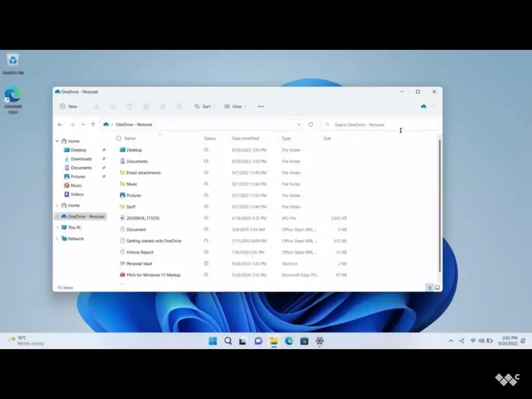The height and width of the screenshot is (399, 532).
Task: Open Recycle Bin on the desktop
Action: (x=13, y=64)
